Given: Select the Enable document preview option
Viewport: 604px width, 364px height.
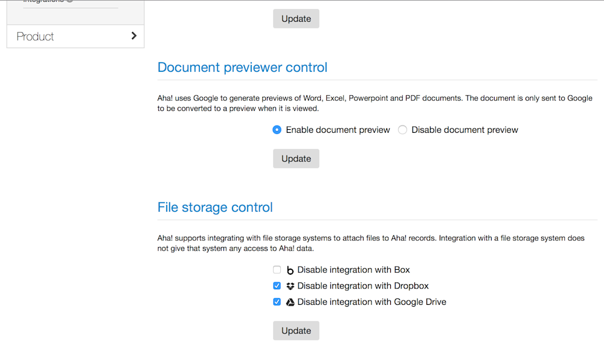Looking at the screenshot, I should click(277, 130).
